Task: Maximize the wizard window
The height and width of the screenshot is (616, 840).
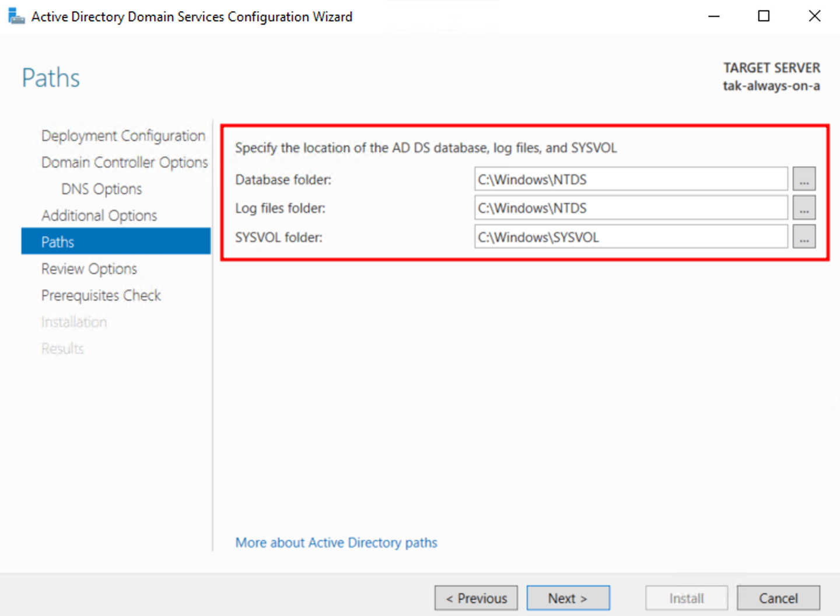Action: [764, 16]
